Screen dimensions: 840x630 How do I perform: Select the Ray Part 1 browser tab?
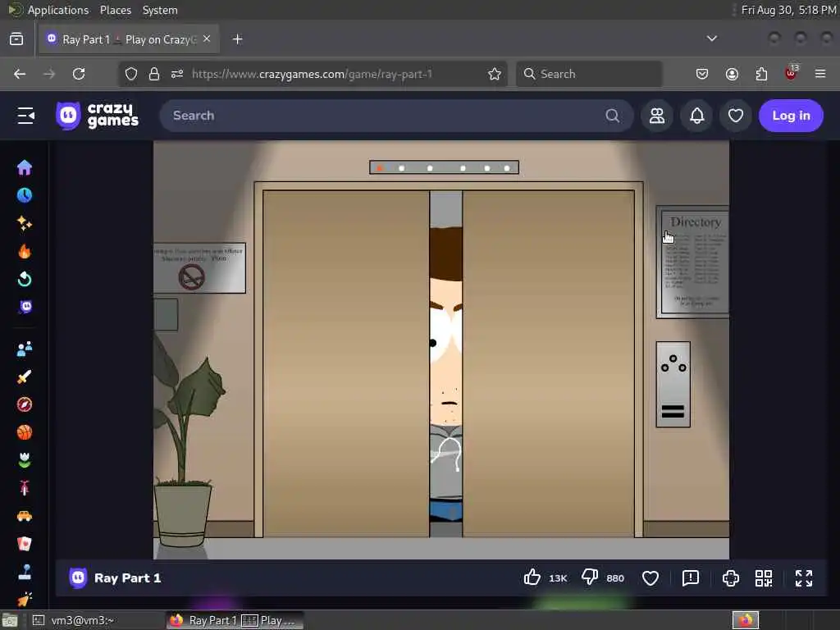point(129,39)
